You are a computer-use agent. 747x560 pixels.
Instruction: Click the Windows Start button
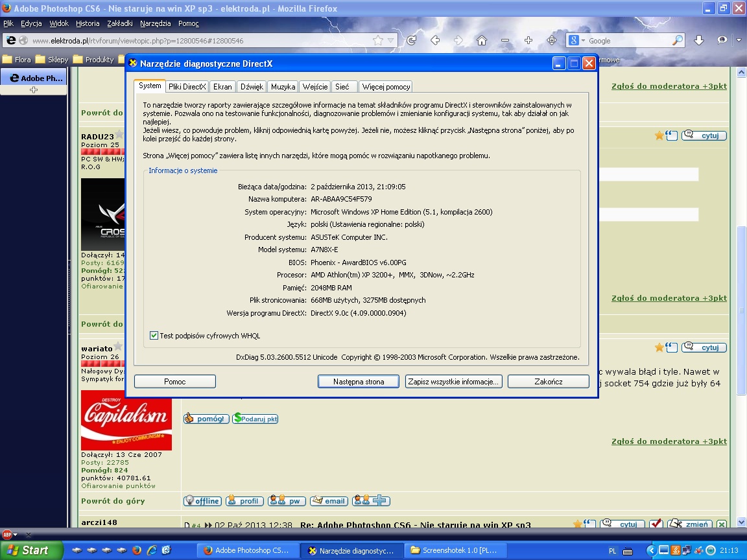click(x=31, y=550)
